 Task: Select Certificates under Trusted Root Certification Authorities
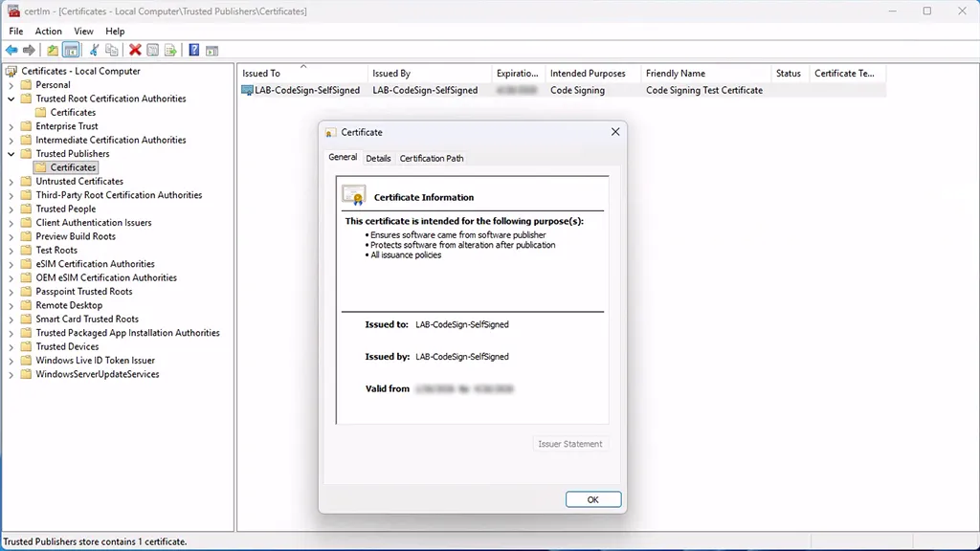tap(73, 113)
